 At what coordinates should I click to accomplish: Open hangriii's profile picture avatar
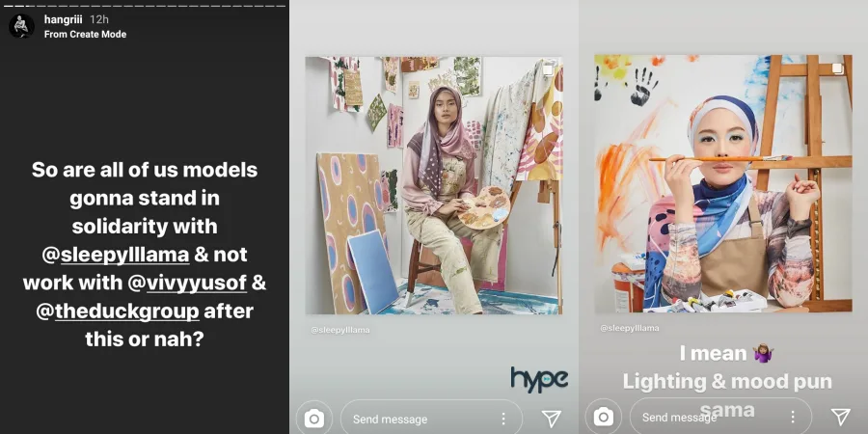point(21,26)
